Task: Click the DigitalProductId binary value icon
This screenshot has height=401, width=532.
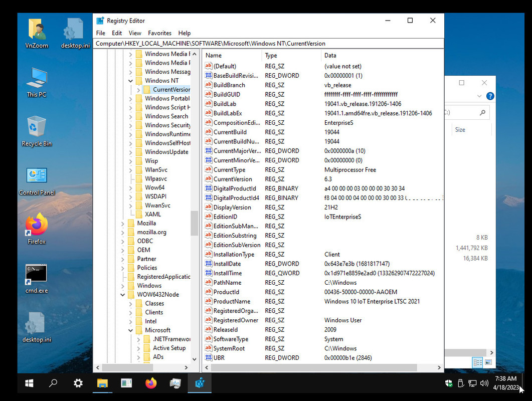Action: 208,188
